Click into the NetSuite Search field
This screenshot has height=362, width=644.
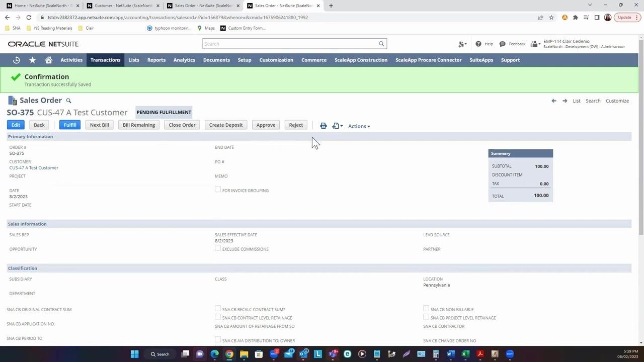point(291,44)
